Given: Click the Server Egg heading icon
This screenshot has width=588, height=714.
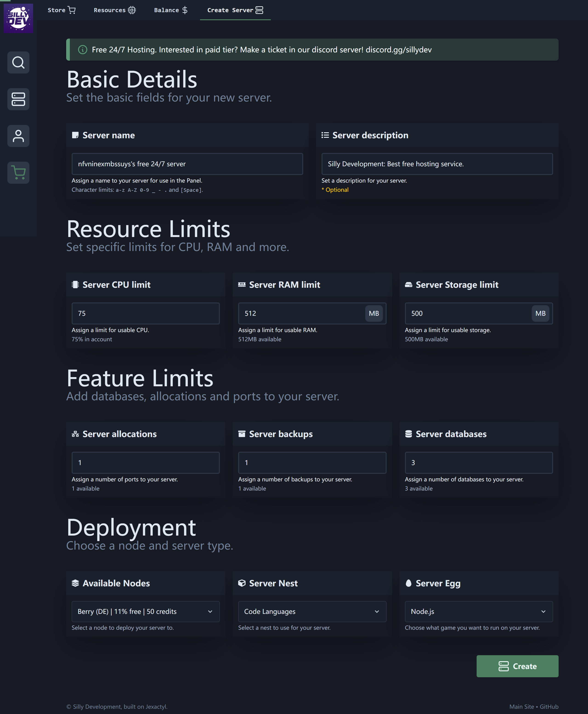Looking at the screenshot, I should tap(408, 583).
